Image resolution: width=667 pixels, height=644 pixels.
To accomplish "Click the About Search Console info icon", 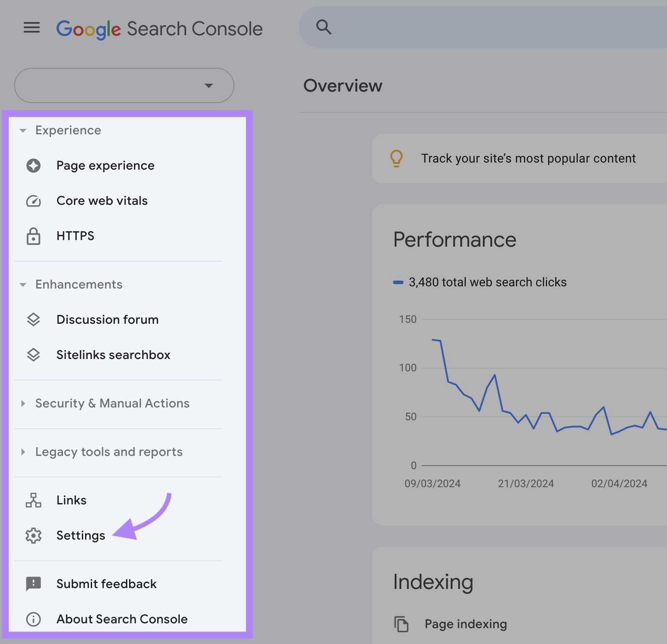I will click(x=33, y=619).
